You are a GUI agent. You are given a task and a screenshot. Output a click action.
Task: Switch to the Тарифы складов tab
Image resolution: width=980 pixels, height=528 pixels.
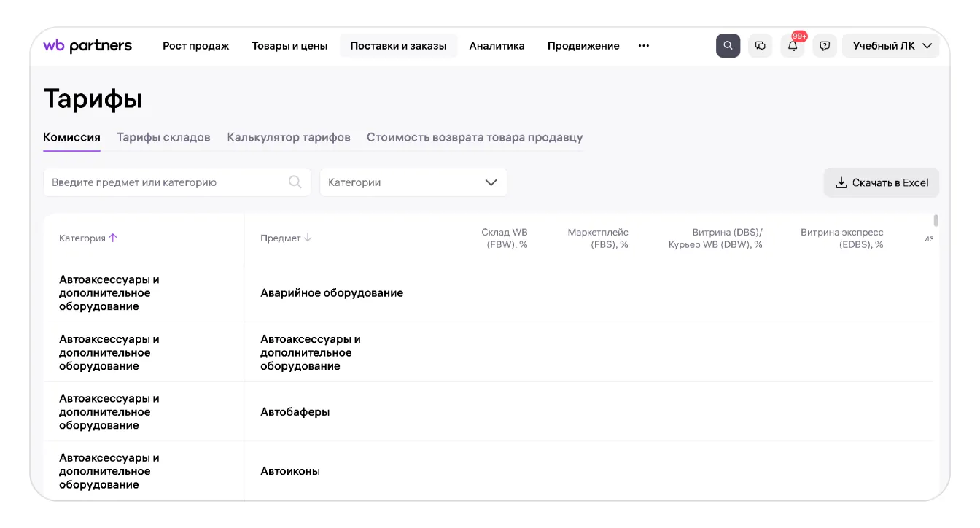[x=163, y=137]
